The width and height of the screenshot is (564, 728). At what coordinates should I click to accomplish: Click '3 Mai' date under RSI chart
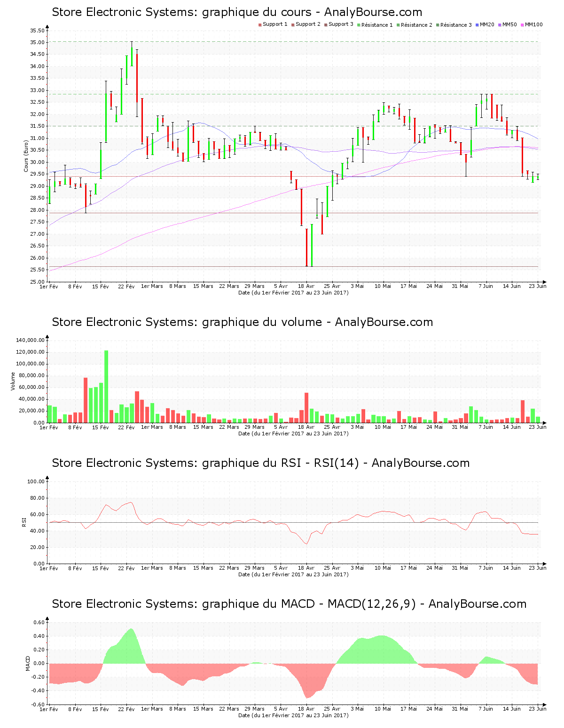click(x=357, y=568)
